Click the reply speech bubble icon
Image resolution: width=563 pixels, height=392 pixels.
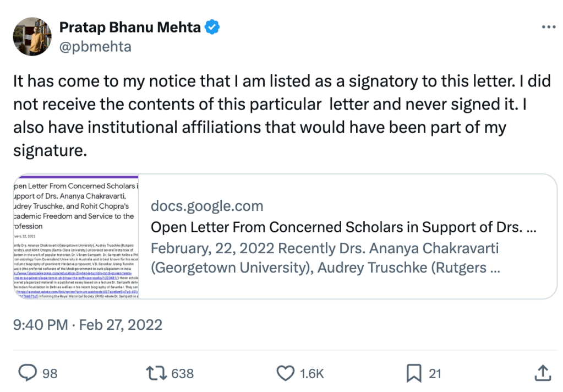coord(27,373)
